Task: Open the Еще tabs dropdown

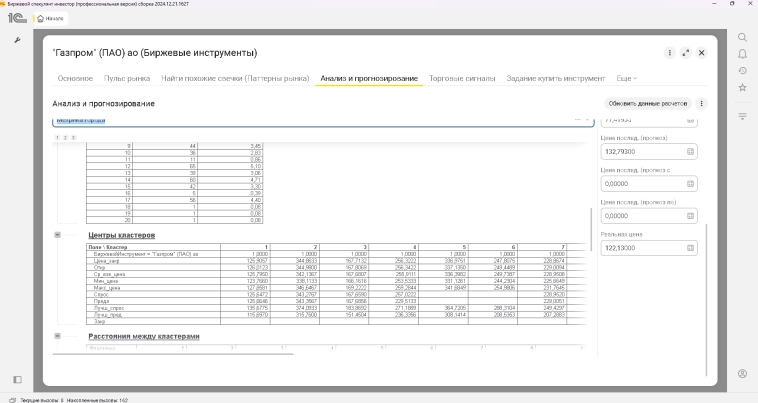Action: (x=626, y=78)
